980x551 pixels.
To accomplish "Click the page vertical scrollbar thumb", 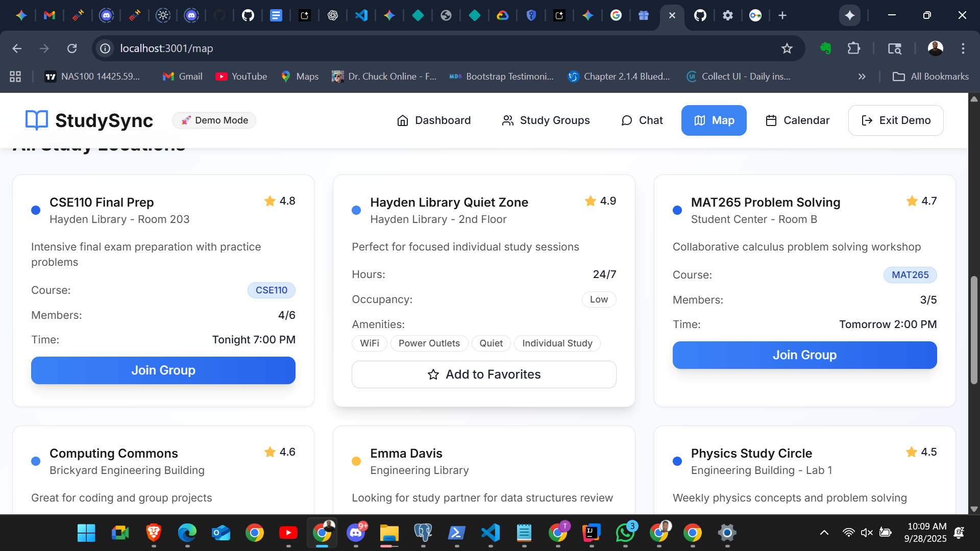I will [x=974, y=329].
